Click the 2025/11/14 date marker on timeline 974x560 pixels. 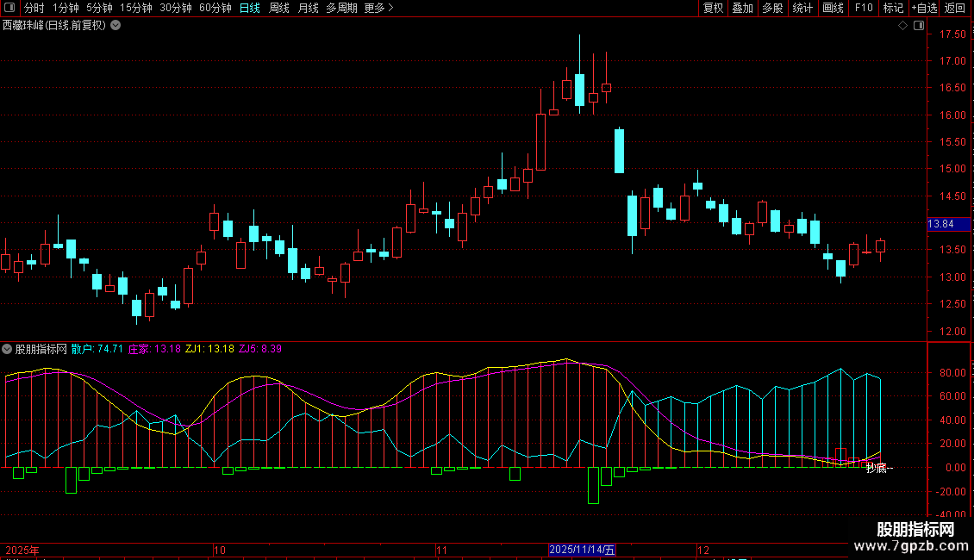click(x=582, y=550)
